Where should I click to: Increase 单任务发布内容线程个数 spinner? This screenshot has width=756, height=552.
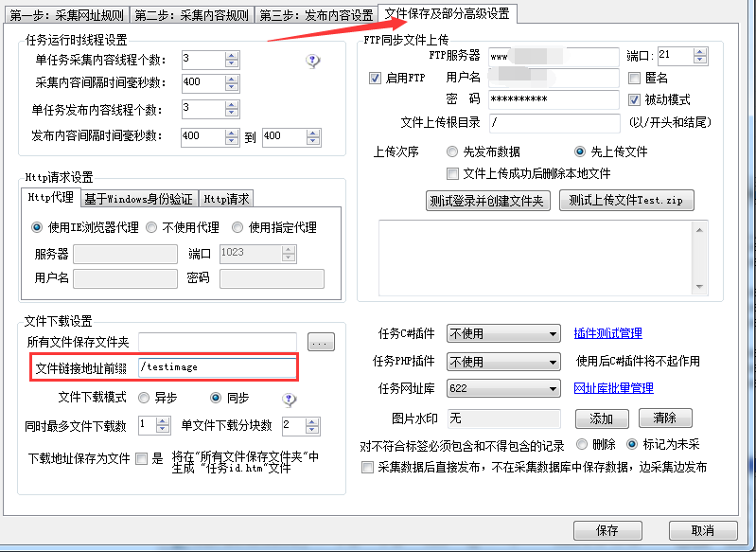coord(232,105)
